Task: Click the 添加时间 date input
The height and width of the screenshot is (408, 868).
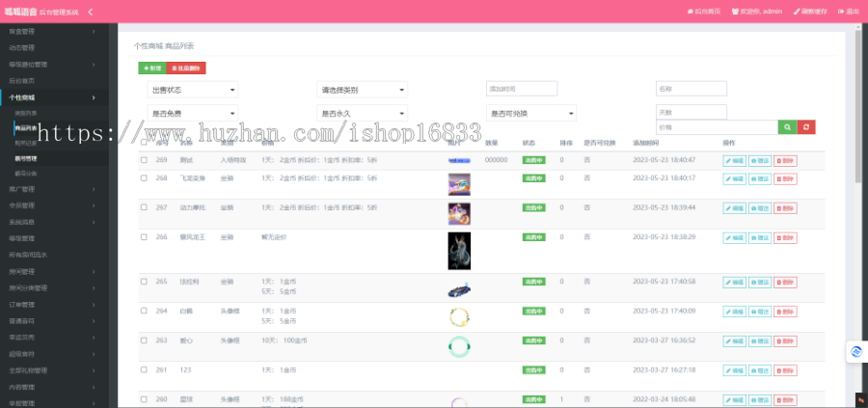Action: (x=522, y=89)
